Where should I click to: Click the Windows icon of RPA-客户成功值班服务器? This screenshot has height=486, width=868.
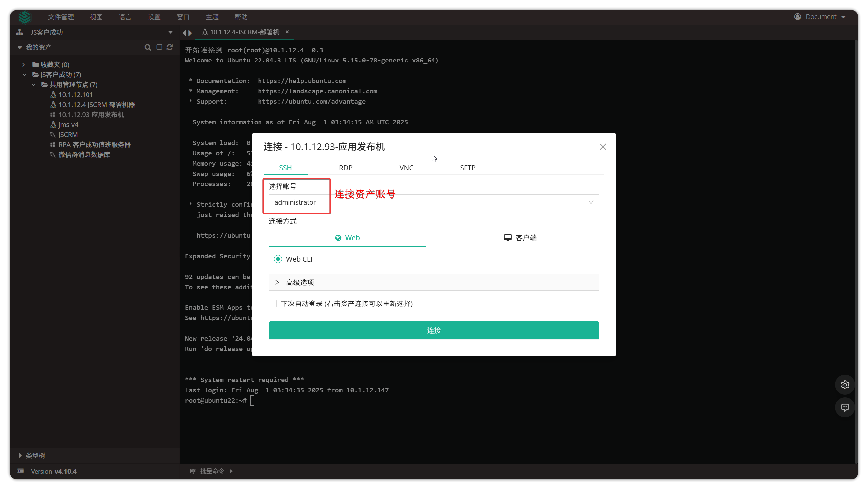click(53, 145)
